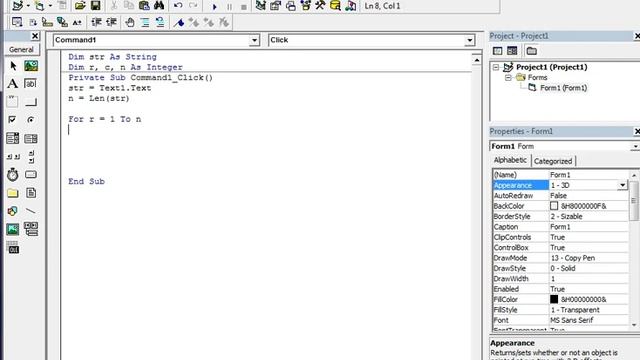Open the Data View window icon
640x360 pixels.
[335, 6]
